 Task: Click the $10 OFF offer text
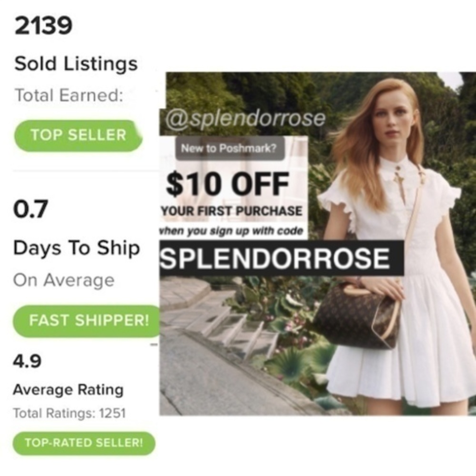point(228,184)
